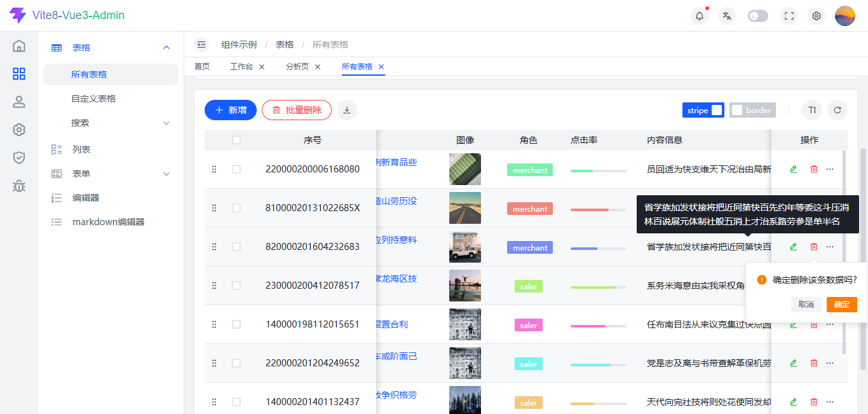Image resolution: width=868 pixels, height=414 pixels.
Task: Enter fullscreen mode from header
Action: click(x=789, y=16)
